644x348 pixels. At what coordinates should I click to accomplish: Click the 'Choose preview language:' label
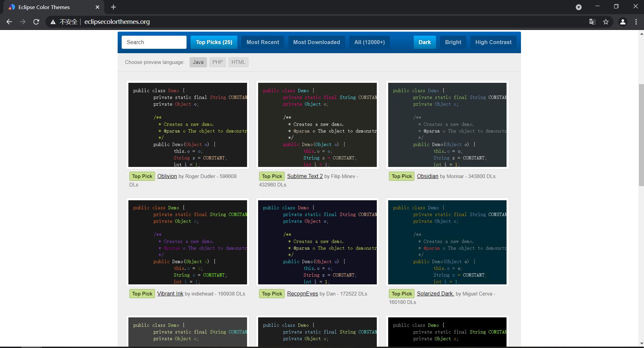click(x=155, y=62)
